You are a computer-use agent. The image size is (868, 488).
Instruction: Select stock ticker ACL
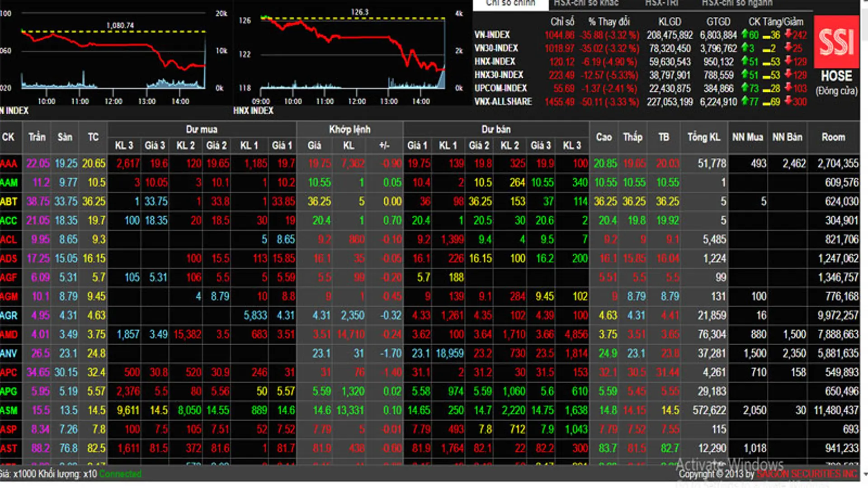pos(9,239)
